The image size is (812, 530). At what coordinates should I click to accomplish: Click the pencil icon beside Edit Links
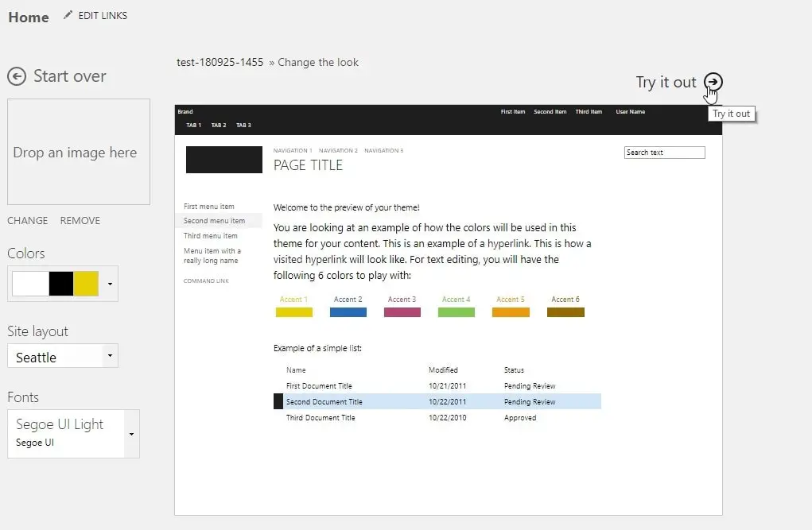[68, 15]
